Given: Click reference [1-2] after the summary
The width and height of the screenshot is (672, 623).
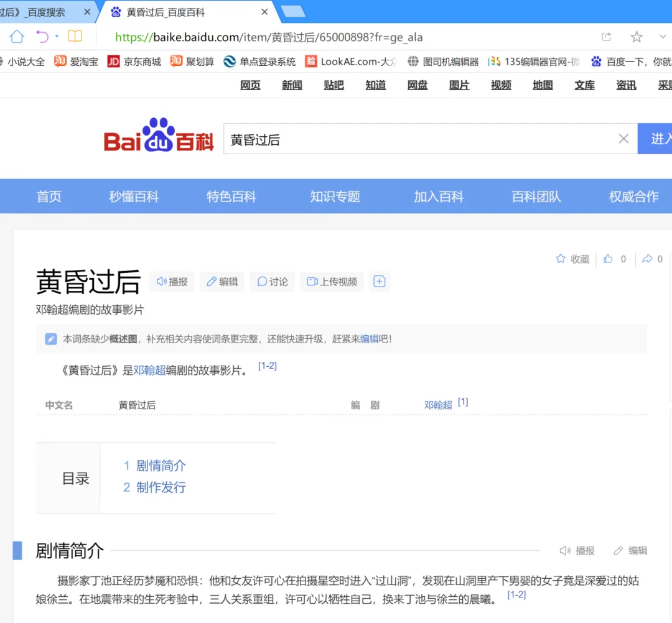Looking at the screenshot, I should tap(268, 366).
